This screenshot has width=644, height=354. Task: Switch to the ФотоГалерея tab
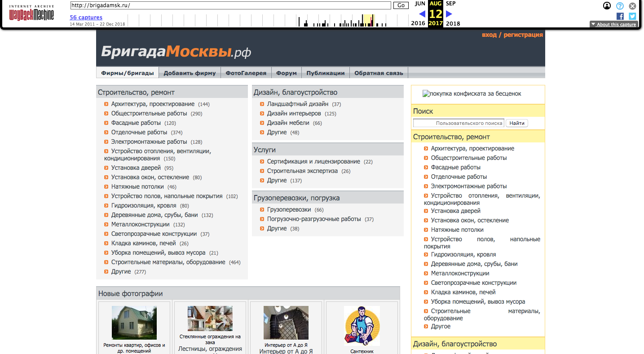click(x=246, y=72)
